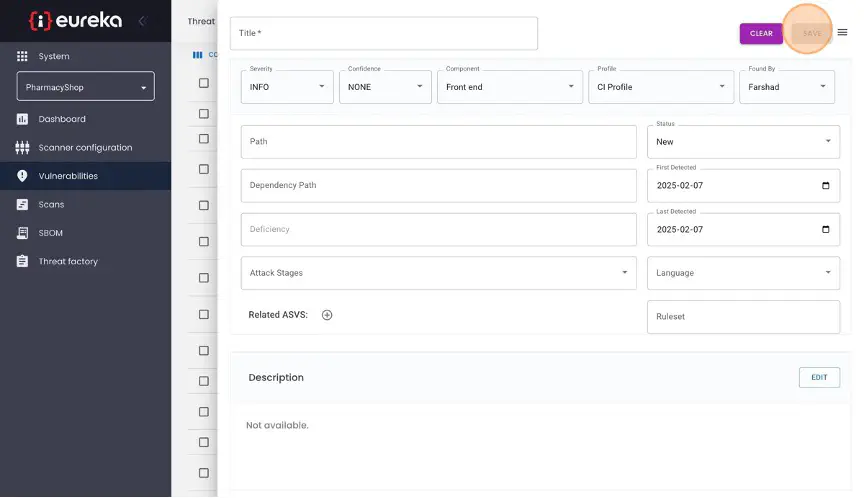Click the purple CLEAR button
The image size is (864, 498).
761,34
